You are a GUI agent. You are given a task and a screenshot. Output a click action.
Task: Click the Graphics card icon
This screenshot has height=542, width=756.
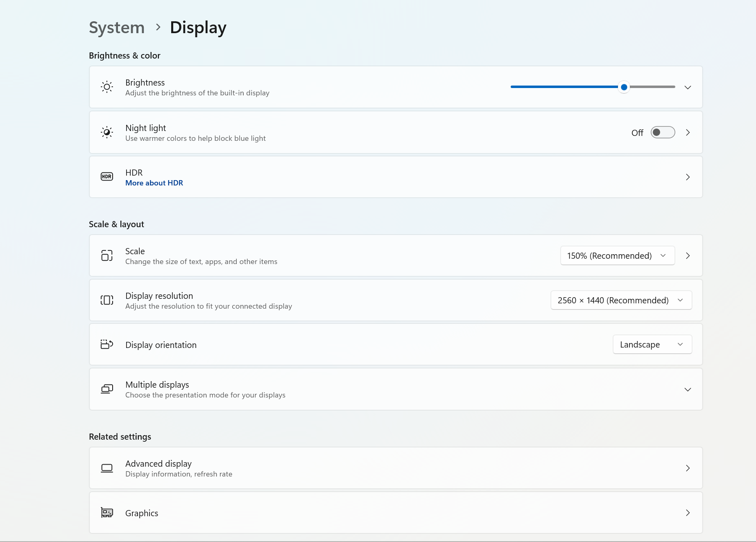pyautogui.click(x=107, y=513)
